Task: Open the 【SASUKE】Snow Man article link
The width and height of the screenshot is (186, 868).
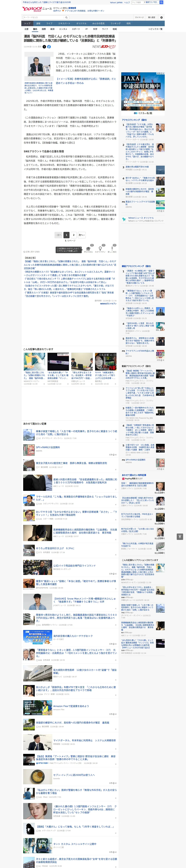Action: pyautogui.click(x=84, y=600)
